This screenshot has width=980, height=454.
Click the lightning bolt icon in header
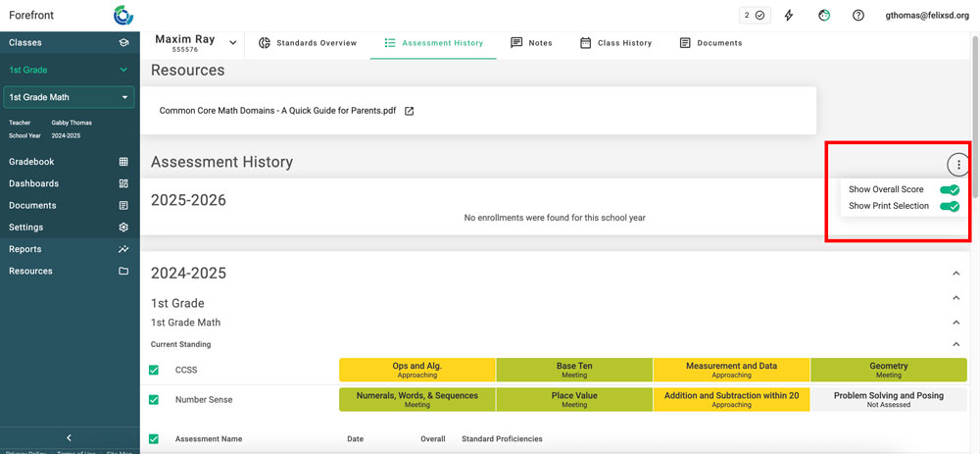[x=789, y=16]
